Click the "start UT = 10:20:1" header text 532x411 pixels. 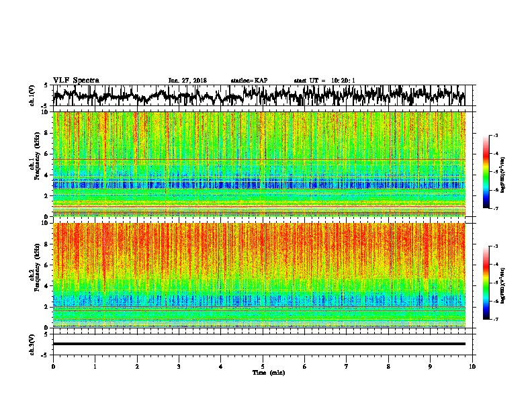click(x=324, y=81)
